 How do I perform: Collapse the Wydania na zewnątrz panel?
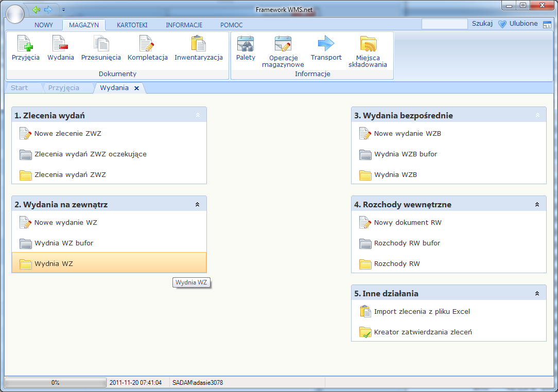click(198, 205)
